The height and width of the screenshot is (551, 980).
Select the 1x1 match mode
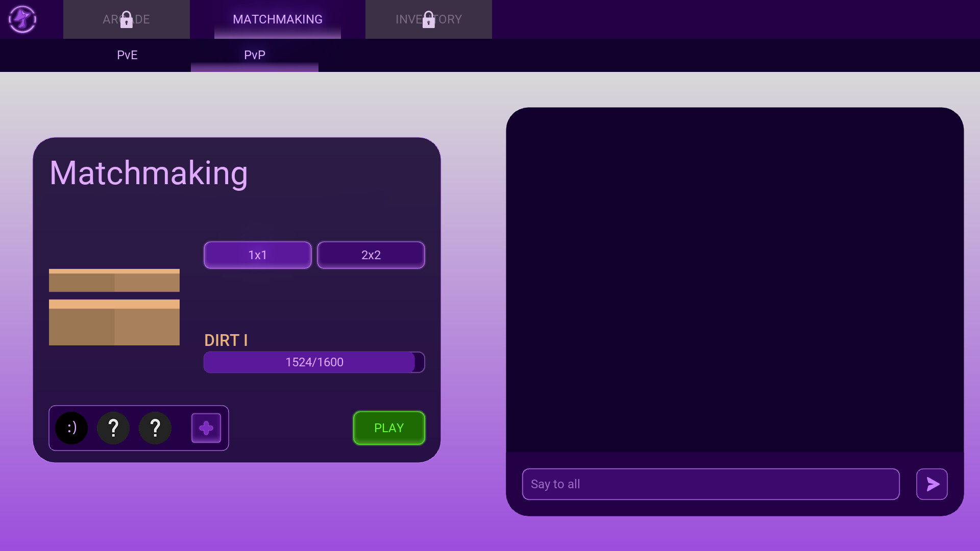point(257,255)
